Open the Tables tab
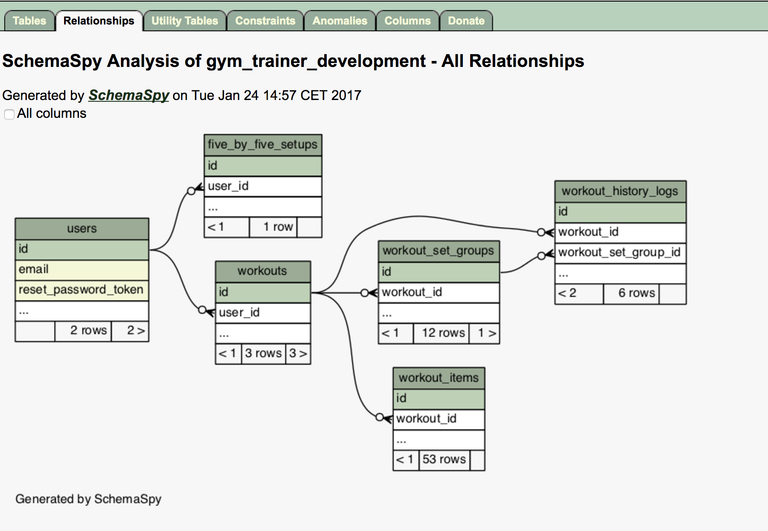This screenshot has height=531, width=768. click(29, 20)
